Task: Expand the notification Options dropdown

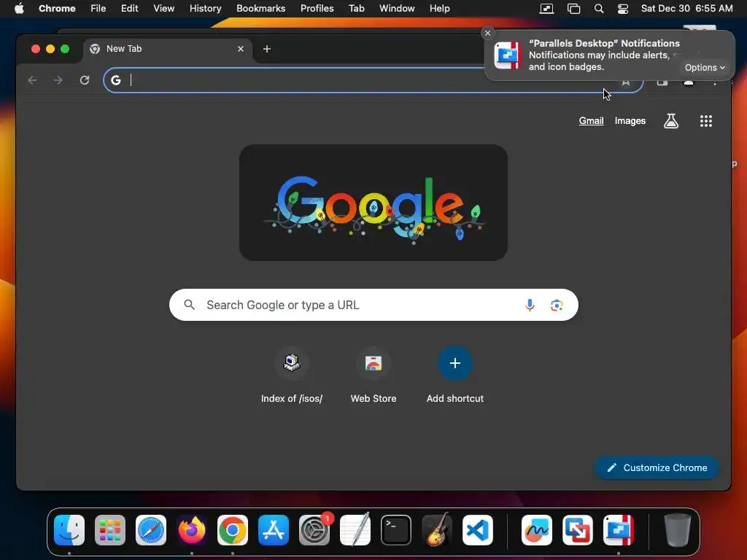Action: point(705,68)
